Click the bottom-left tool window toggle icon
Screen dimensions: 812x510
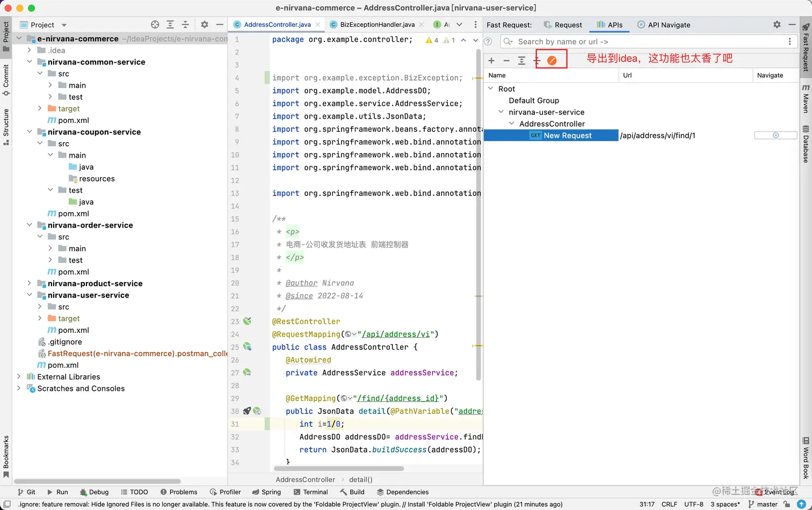pos(7,504)
